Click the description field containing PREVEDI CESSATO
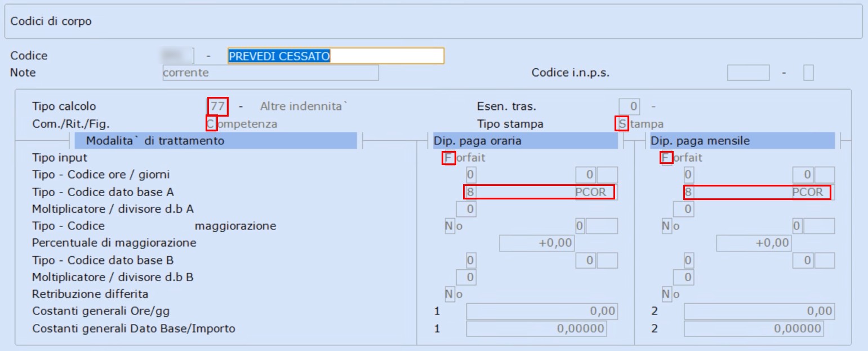The image size is (868, 351). coord(336,55)
